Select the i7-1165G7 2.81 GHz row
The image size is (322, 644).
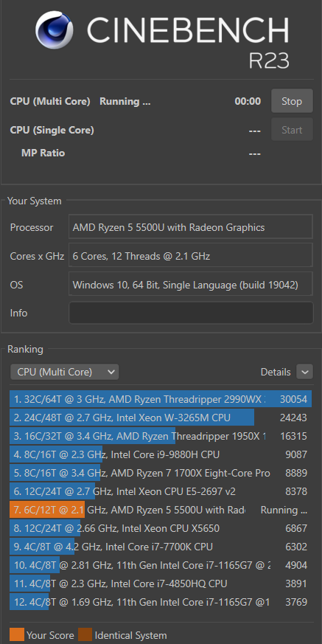coord(161,565)
